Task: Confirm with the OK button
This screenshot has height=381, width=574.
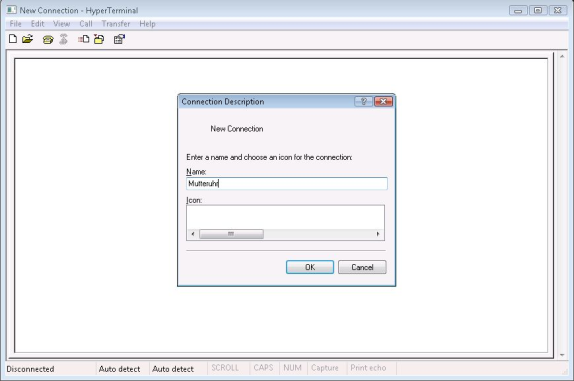Action: [x=310, y=267]
